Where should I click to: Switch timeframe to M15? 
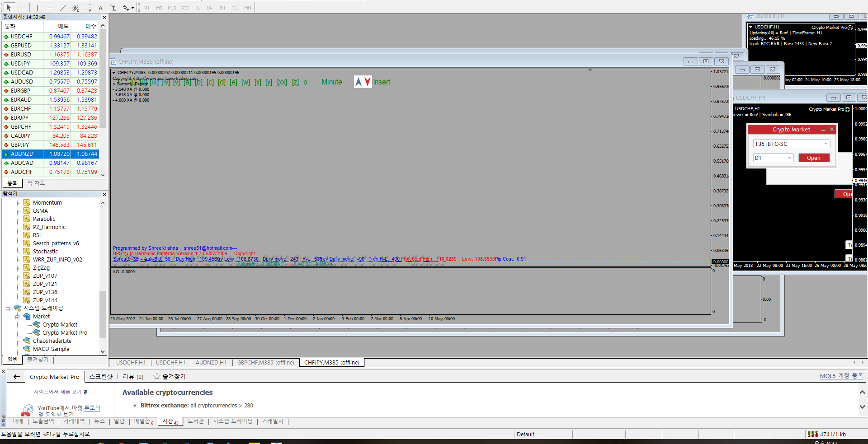click(x=172, y=8)
